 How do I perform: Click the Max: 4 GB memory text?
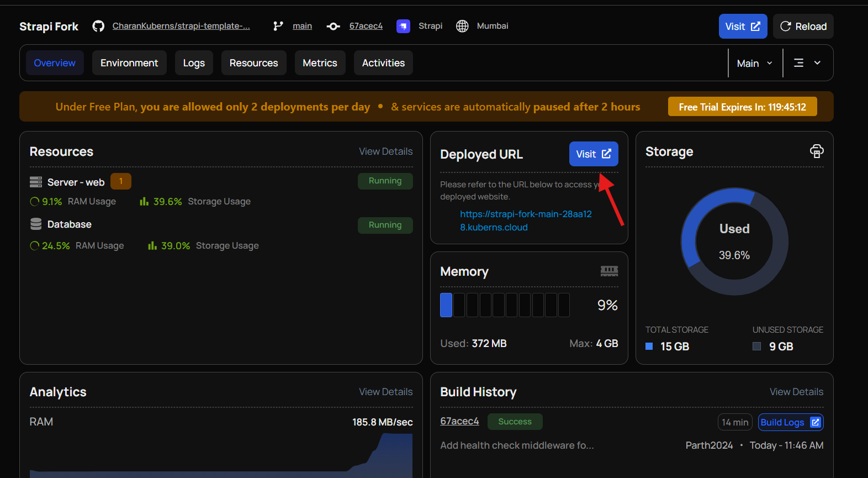[x=594, y=343]
